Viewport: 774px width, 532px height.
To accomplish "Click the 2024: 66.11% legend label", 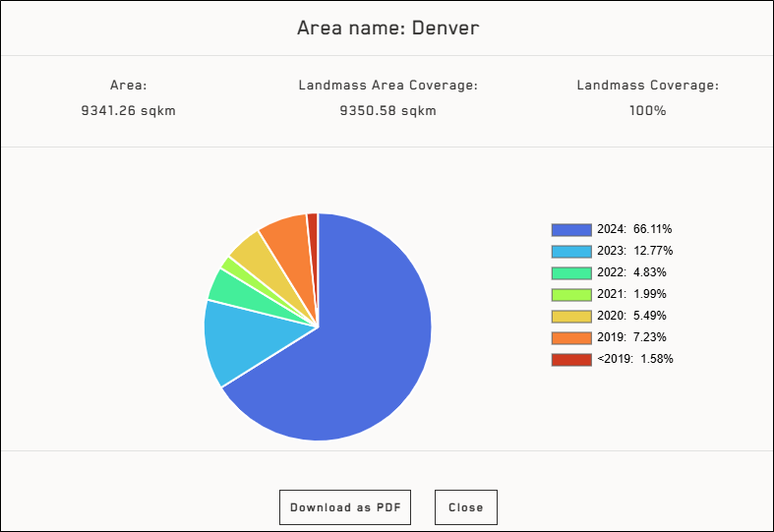I will 634,229.
